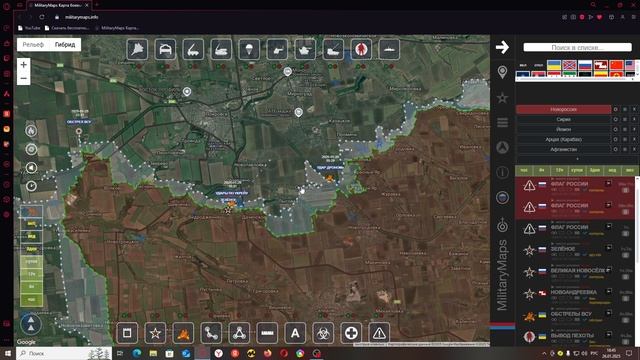
Task: Choose the star marker tool in bottom toolbar
Action: [155, 333]
